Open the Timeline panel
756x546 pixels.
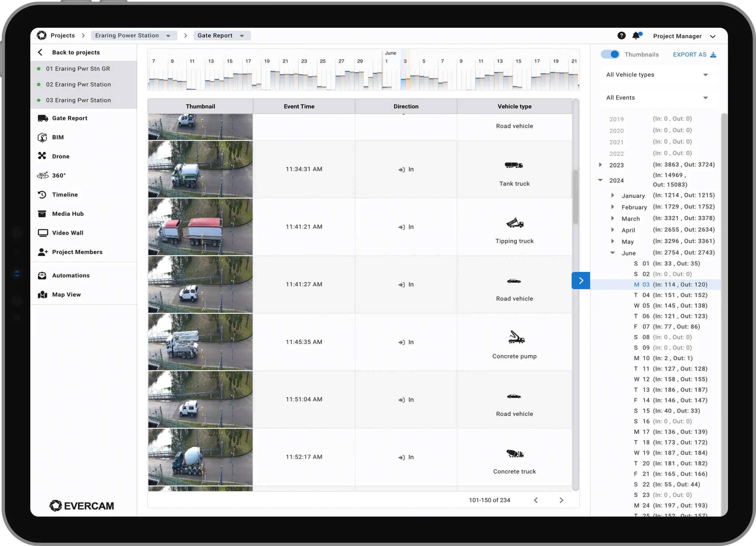(x=64, y=194)
